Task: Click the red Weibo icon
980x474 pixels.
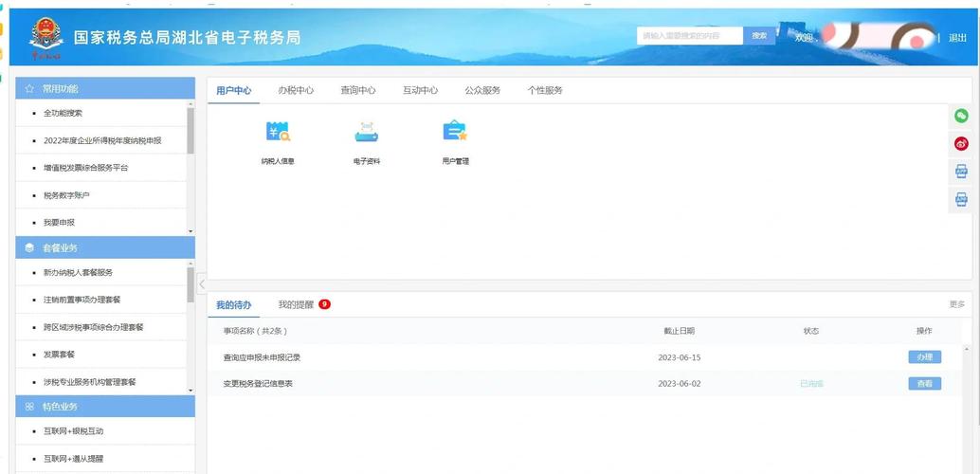Action: [961, 144]
